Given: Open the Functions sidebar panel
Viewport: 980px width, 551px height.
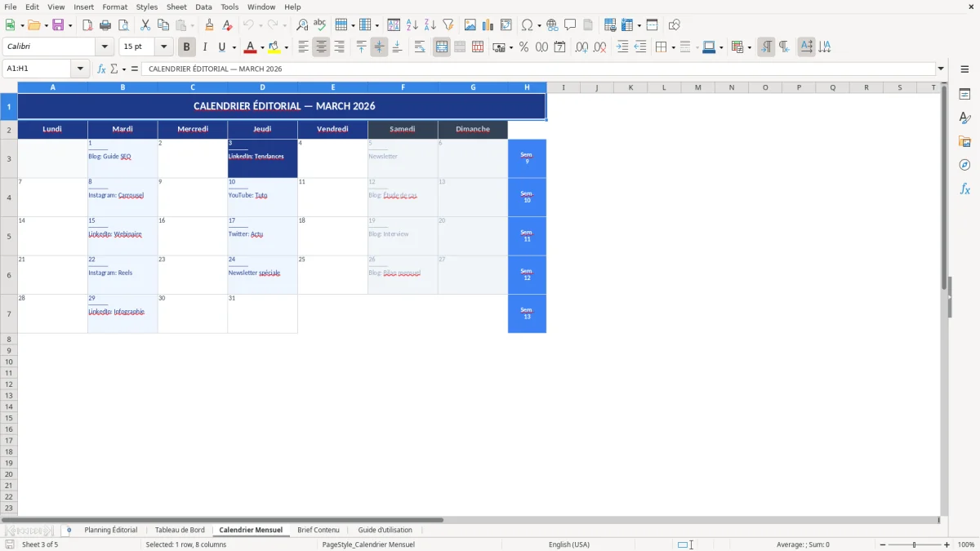Looking at the screenshot, I should [965, 189].
